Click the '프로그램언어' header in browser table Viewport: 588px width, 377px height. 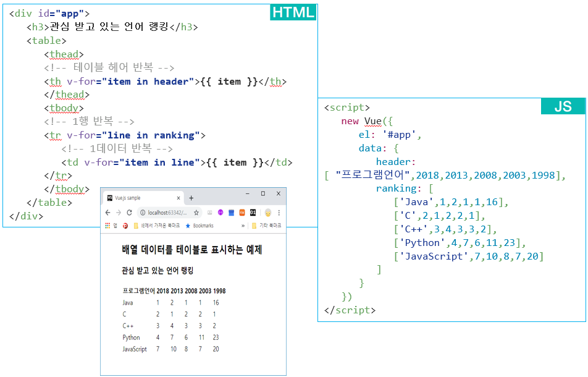pyautogui.click(x=139, y=290)
